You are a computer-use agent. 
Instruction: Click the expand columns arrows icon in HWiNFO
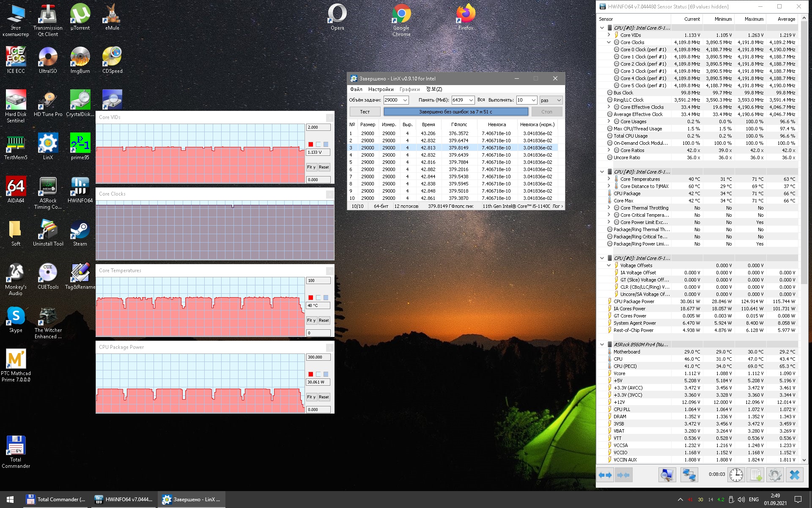pyautogui.click(x=605, y=475)
